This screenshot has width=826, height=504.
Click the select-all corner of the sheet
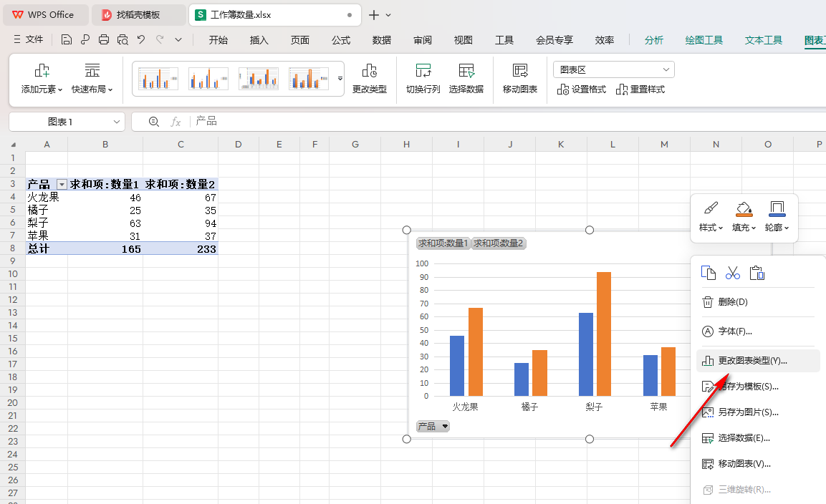point(13,145)
